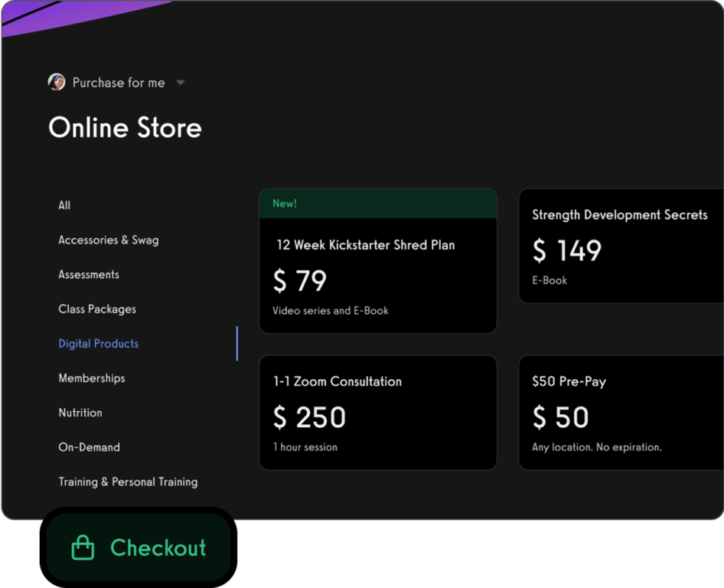The image size is (724, 588).
Task: Select the Memberships category
Action: (x=91, y=377)
